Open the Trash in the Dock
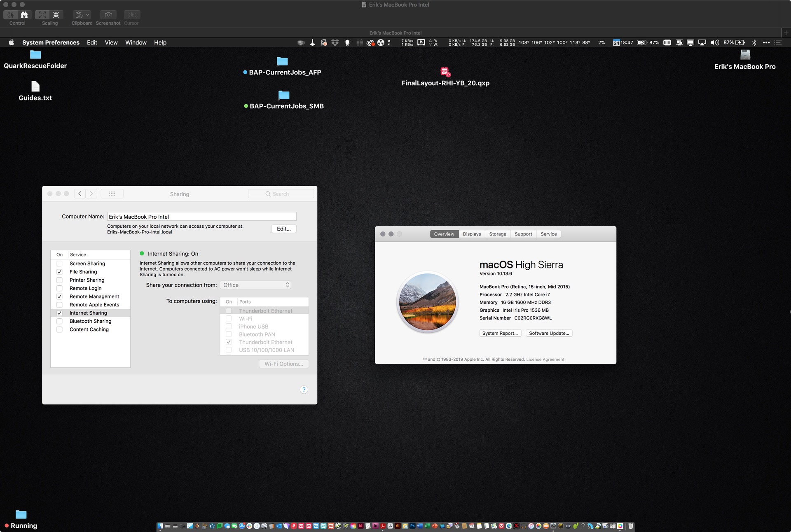Image resolution: width=791 pixels, height=532 pixels. coord(630,526)
